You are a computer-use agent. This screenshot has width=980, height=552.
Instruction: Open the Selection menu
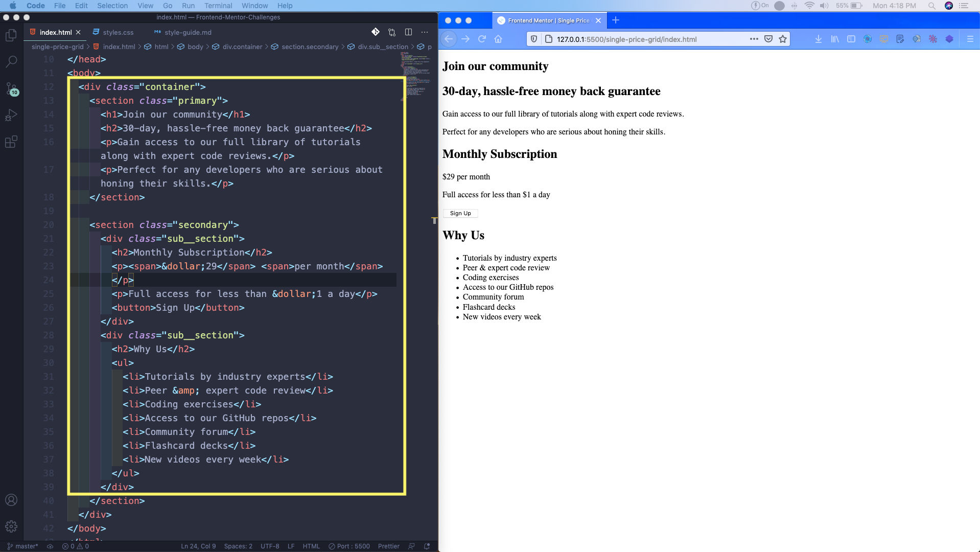pos(112,6)
